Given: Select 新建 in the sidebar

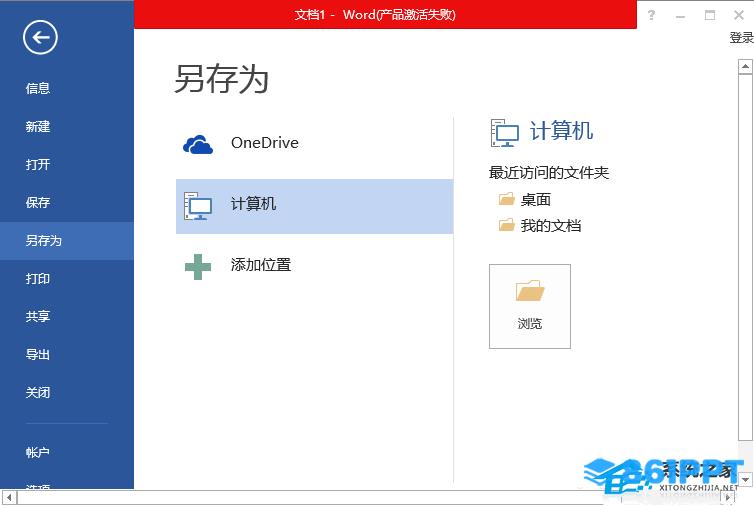Looking at the screenshot, I should tap(38, 126).
